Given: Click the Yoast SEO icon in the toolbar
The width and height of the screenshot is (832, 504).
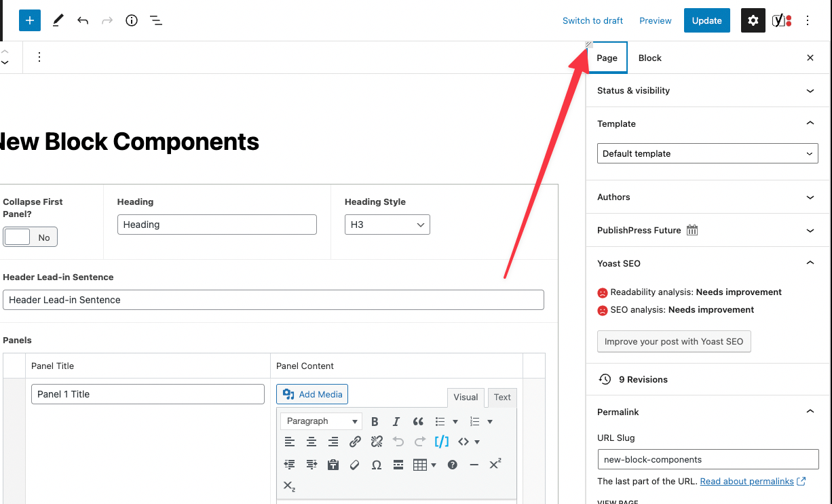Looking at the screenshot, I should point(779,20).
